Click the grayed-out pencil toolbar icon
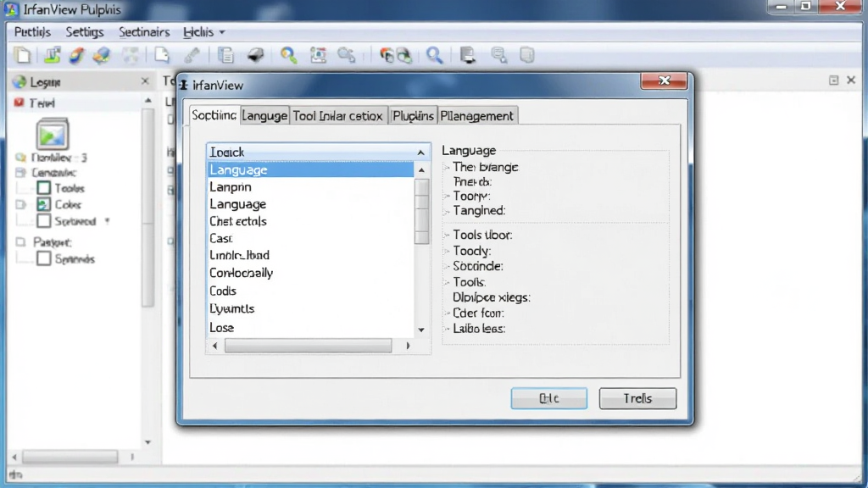Image resolution: width=868 pixels, height=488 pixels. [192, 55]
